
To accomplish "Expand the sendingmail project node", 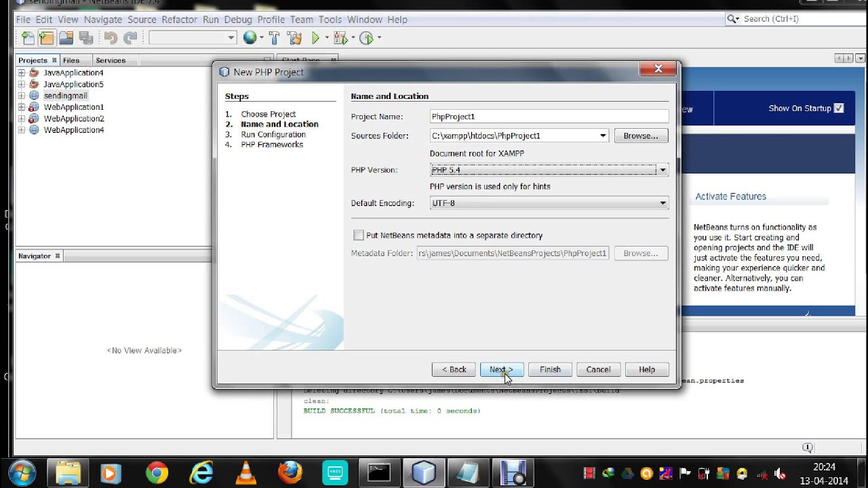I will click(x=22, y=96).
